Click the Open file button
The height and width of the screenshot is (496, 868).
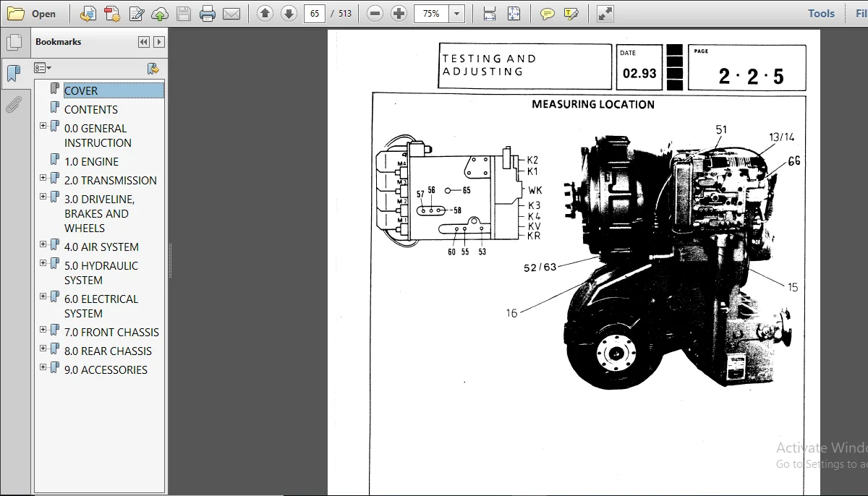[x=32, y=13]
